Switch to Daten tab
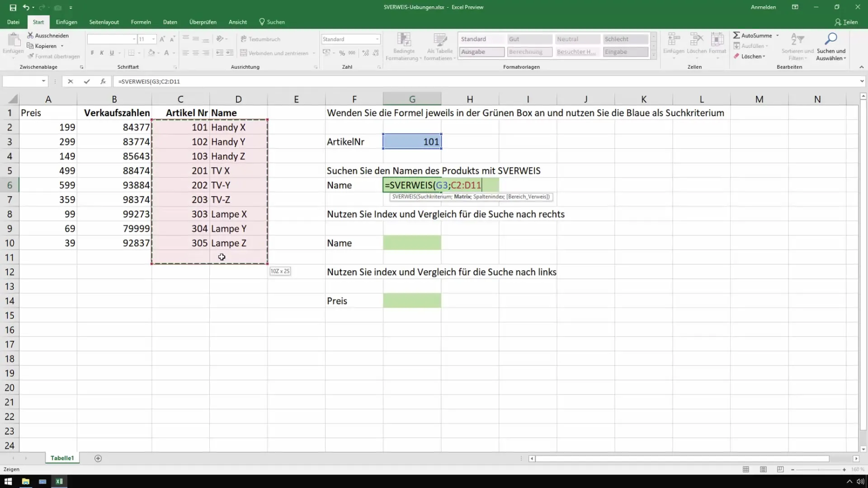Viewport: 868px width, 488px height. pyautogui.click(x=170, y=22)
